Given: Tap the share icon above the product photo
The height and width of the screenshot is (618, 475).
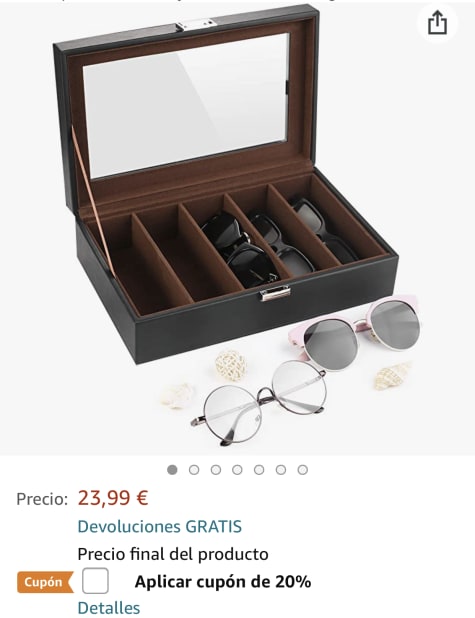Looking at the screenshot, I should click(437, 23).
